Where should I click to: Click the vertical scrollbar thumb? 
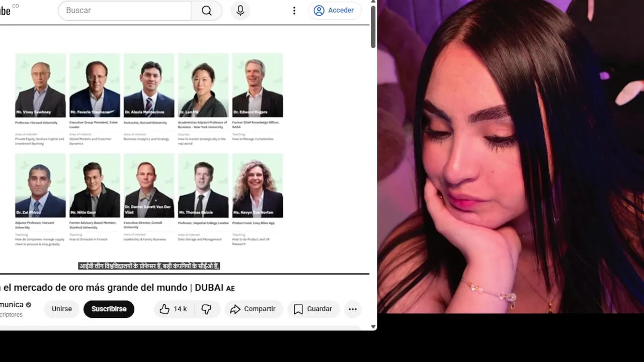[x=373, y=27]
